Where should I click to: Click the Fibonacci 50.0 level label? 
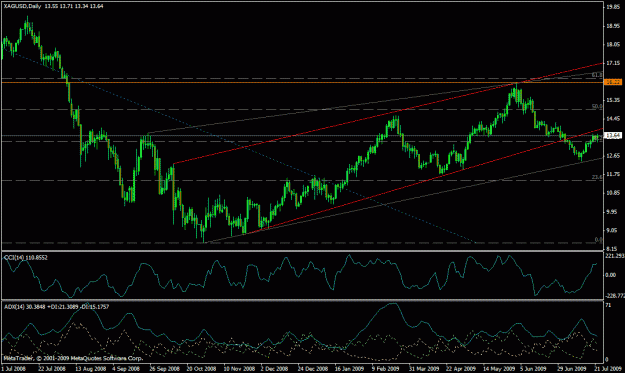[597, 106]
